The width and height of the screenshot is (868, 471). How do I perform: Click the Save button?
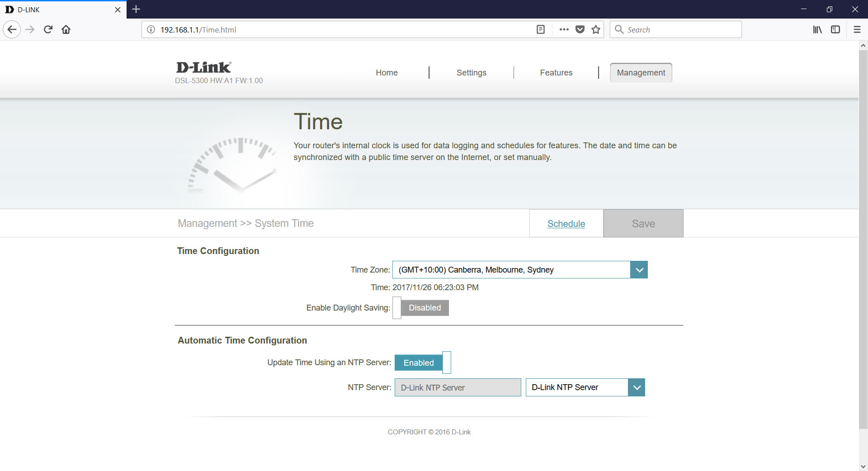click(x=643, y=223)
